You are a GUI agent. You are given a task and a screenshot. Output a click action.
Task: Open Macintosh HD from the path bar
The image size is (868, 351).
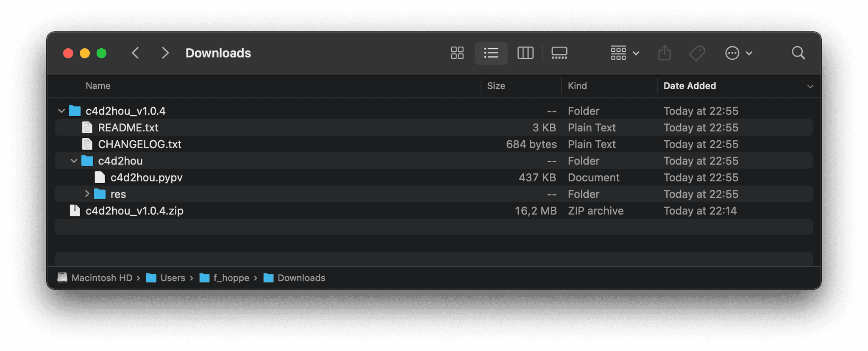click(102, 278)
